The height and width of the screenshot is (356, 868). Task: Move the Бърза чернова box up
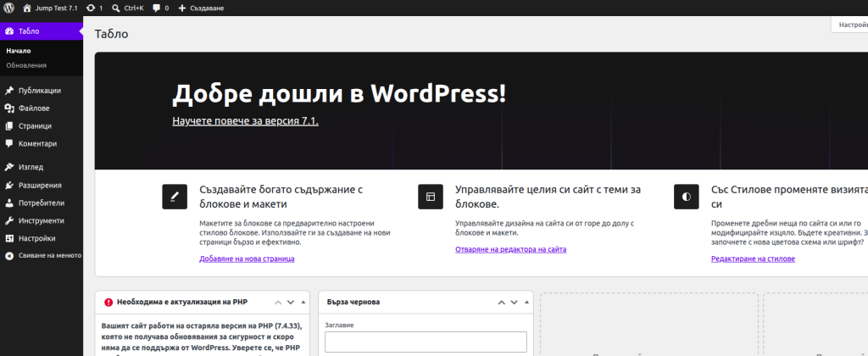[502, 303]
